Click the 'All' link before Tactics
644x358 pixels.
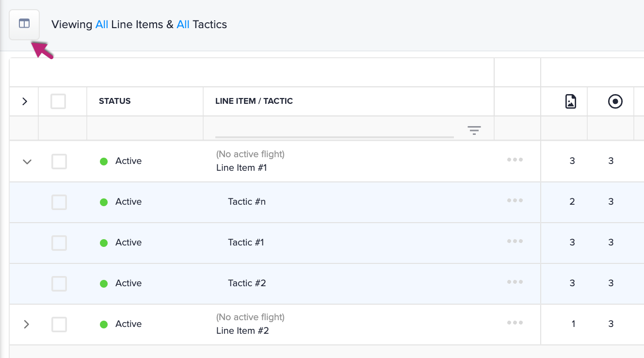pos(183,24)
